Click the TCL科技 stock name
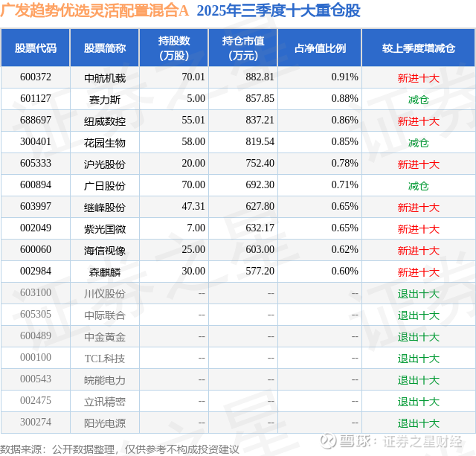Screen dimensions: 476x456 pos(105,358)
